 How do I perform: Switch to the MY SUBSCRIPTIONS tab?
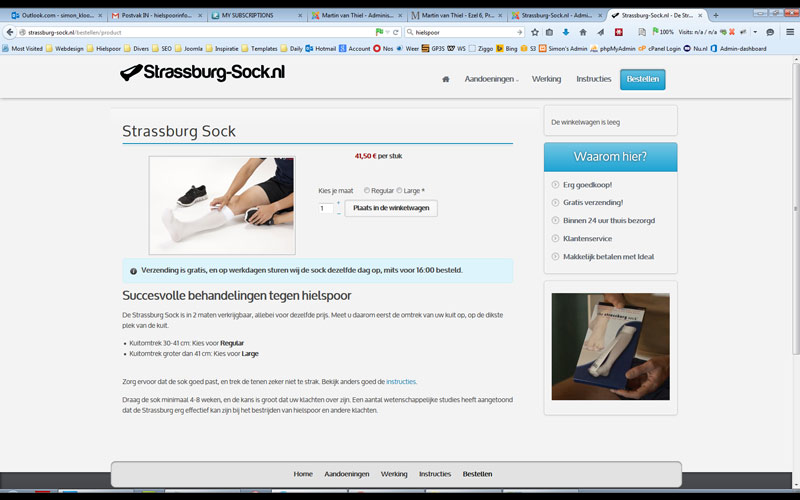(257, 15)
